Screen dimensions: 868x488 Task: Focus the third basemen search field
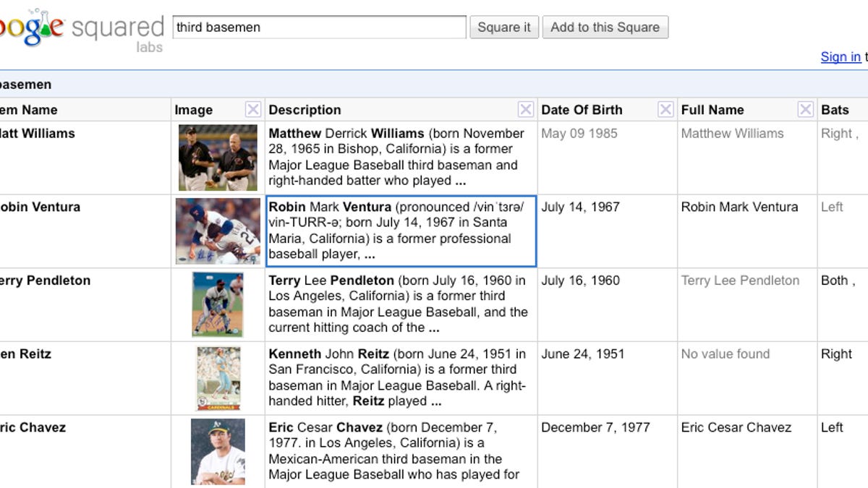(319, 27)
